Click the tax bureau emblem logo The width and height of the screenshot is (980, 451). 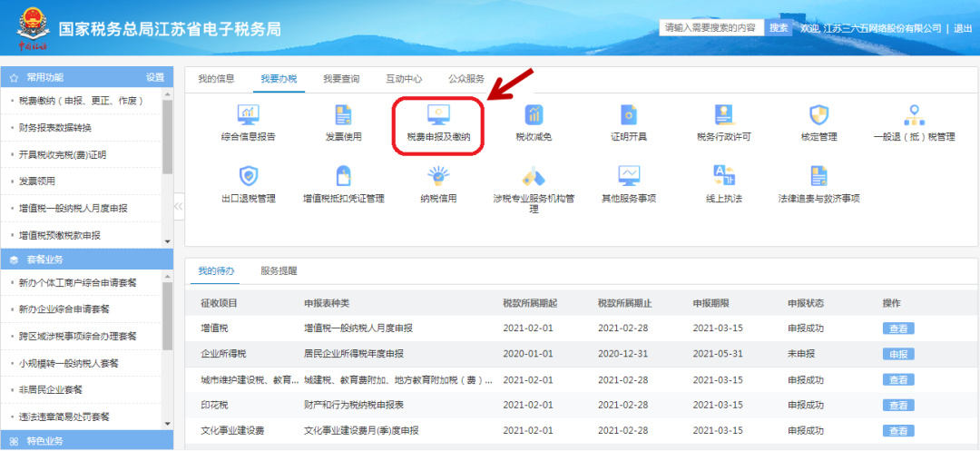[32, 27]
